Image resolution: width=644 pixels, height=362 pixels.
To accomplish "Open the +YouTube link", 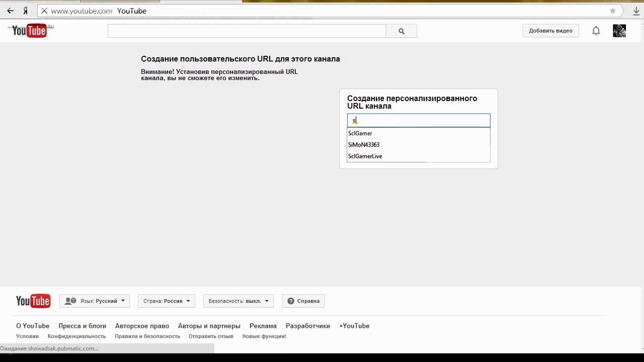I will click(354, 326).
